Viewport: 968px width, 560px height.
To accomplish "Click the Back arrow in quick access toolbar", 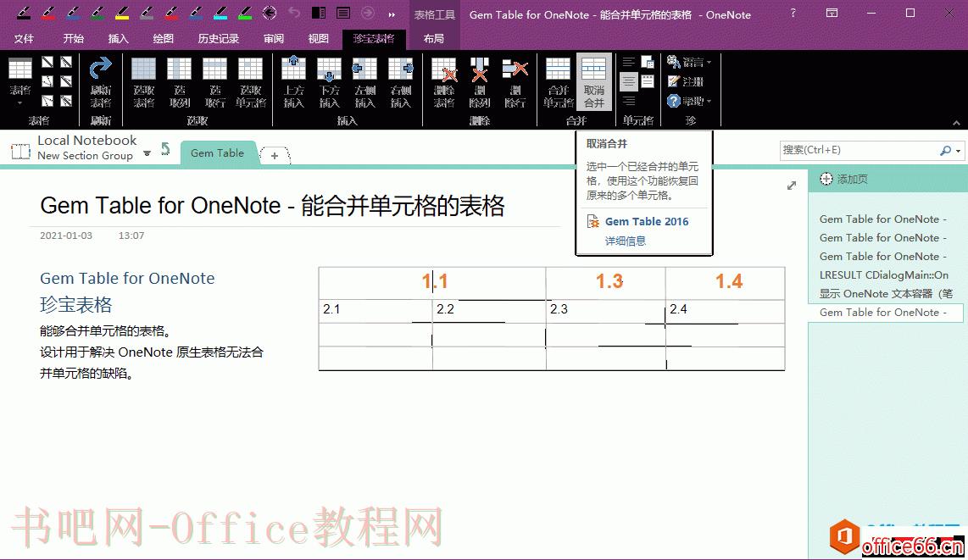I will tap(270, 13).
